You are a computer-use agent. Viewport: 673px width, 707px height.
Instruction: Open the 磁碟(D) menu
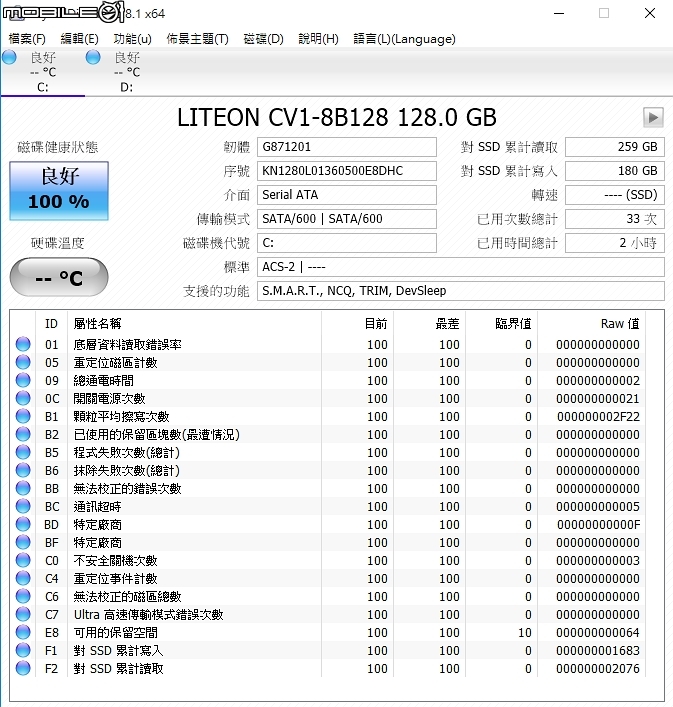263,39
